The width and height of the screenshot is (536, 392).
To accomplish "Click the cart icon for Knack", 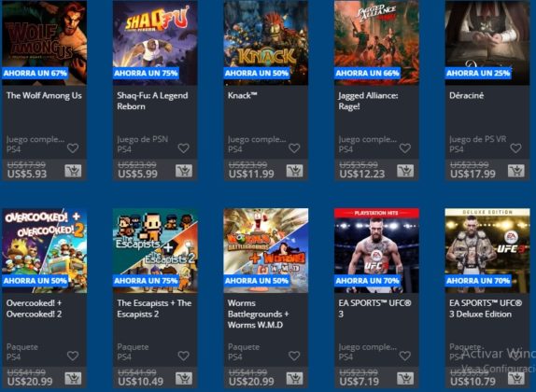I will (295, 171).
